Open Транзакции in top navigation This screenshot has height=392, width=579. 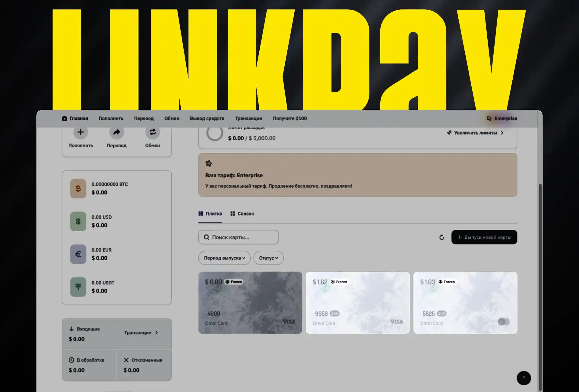pyautogui.click(x=248, y=118)
